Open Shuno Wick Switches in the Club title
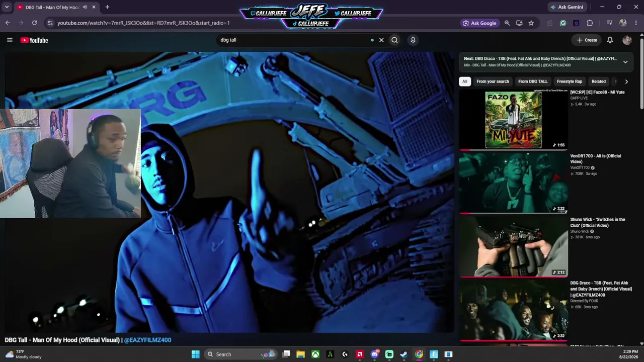 coord(598,222)
